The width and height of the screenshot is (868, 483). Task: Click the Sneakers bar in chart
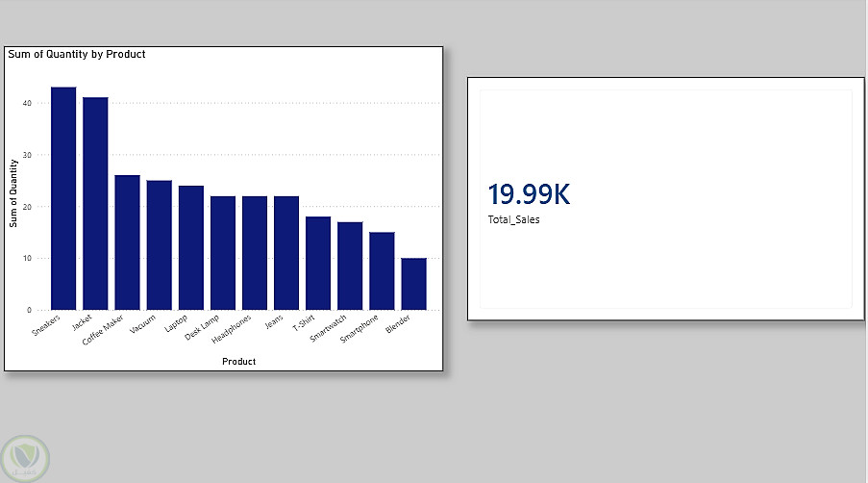pos(63,198)
